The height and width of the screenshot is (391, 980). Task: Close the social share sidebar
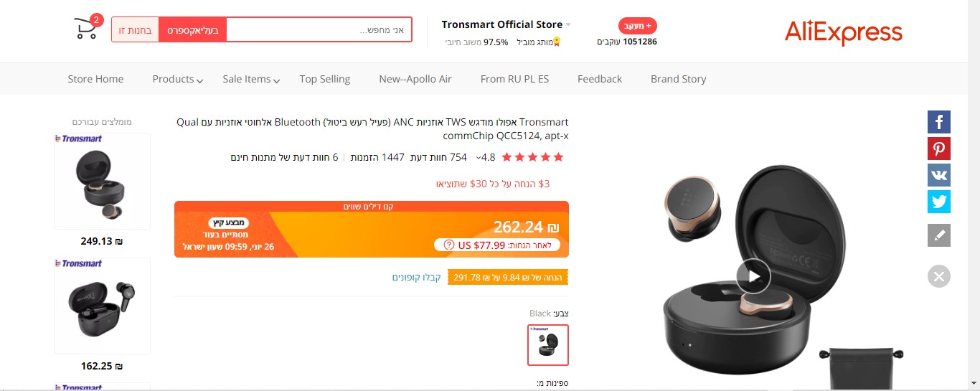(939, 276)
